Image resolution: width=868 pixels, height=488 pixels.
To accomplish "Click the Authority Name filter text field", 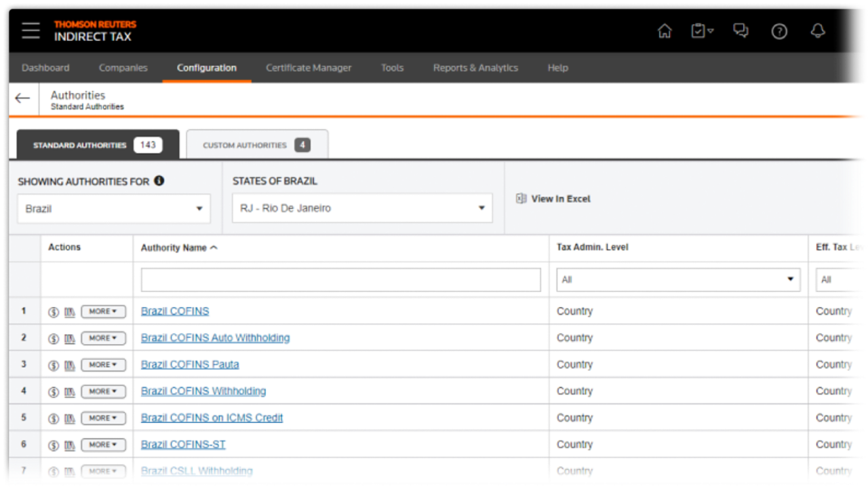I will 340,279.
